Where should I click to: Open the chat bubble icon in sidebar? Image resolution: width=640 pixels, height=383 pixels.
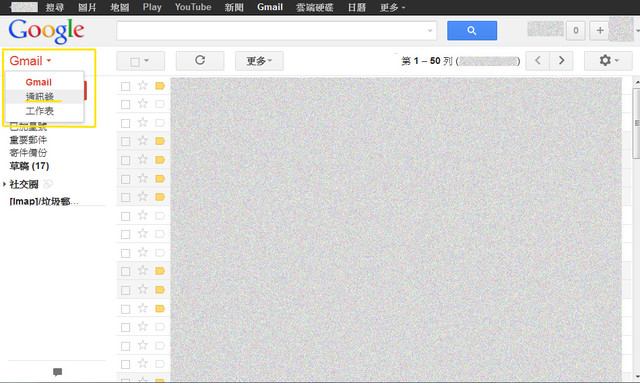58,372
